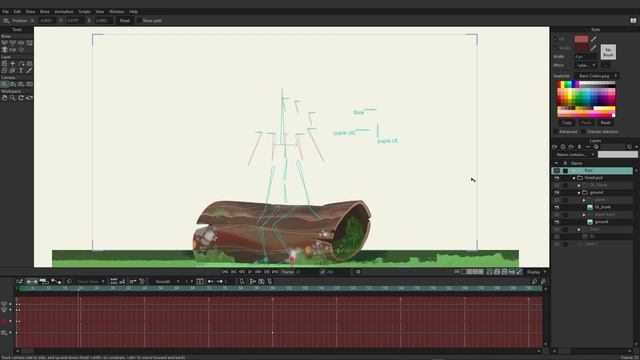
Task: Open the File menu
Action: click(6, 11)
